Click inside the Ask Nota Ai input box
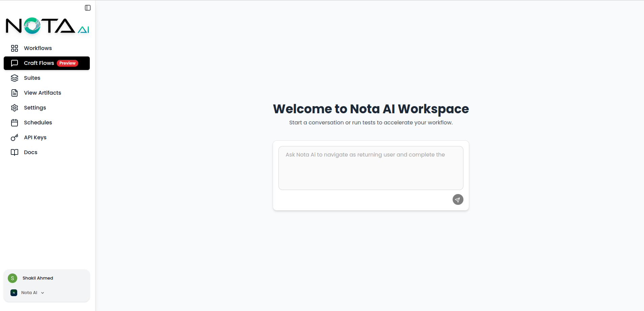The image size is (644, 311). (x=371, y=168)
